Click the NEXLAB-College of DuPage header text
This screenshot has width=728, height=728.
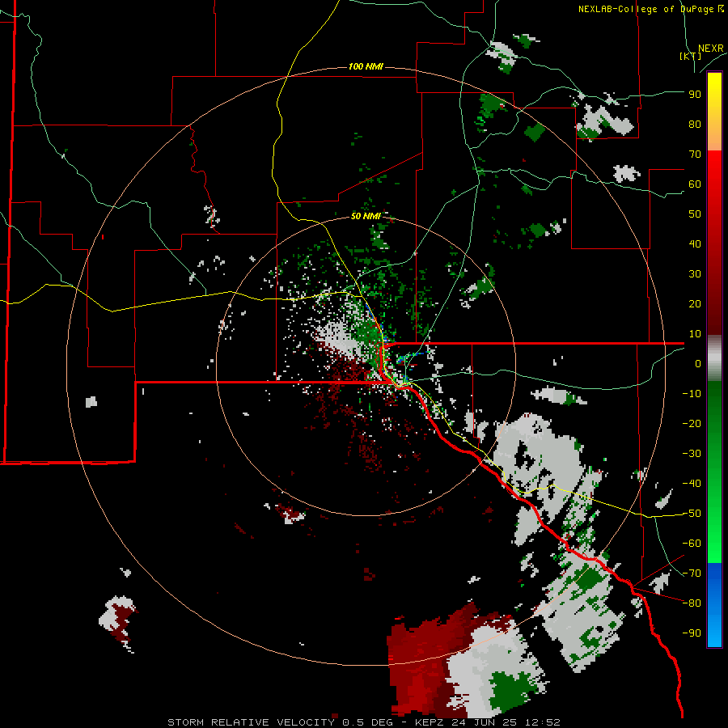(651, 9)
